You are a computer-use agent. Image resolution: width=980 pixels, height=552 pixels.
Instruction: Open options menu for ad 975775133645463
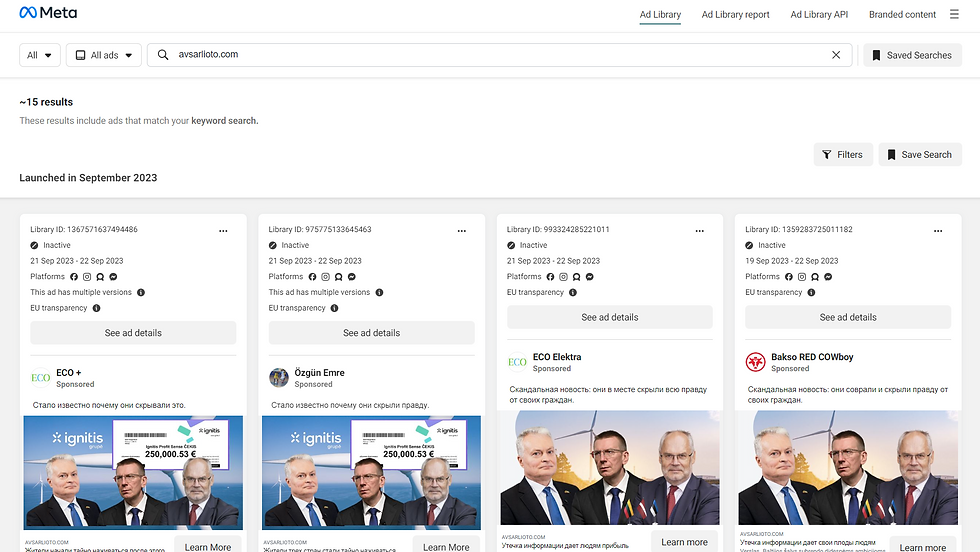(x=461, y=231)
